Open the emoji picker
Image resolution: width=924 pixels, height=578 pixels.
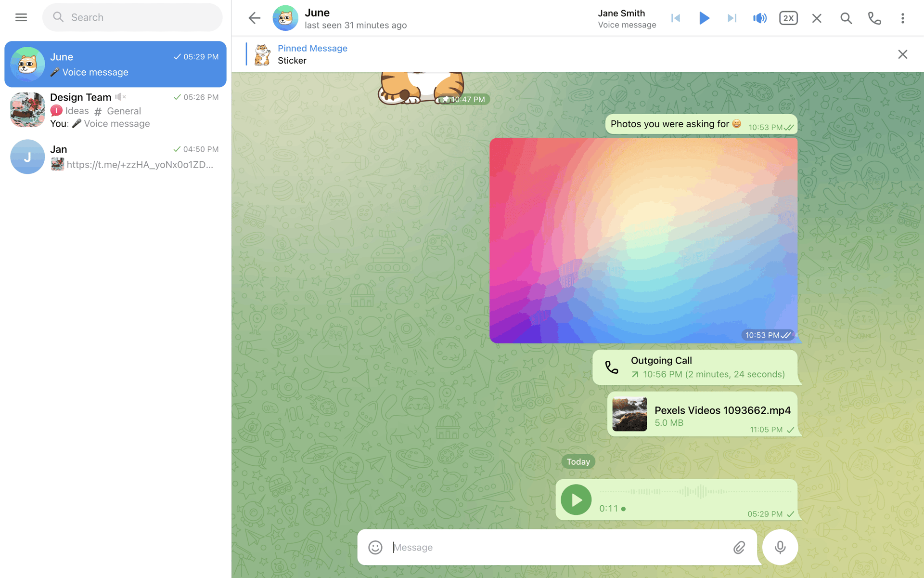click(x=375, y=547)
